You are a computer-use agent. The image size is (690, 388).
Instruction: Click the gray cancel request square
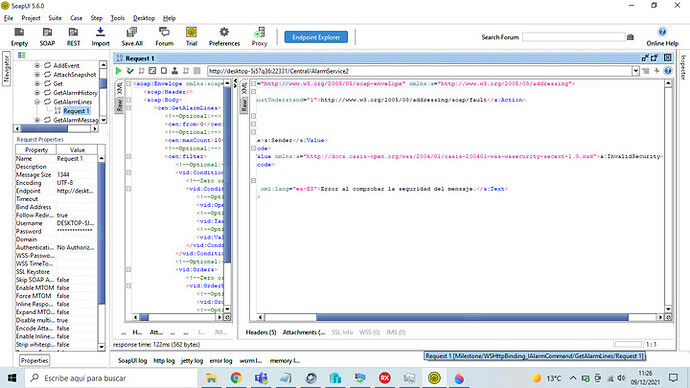pos(197,71)
